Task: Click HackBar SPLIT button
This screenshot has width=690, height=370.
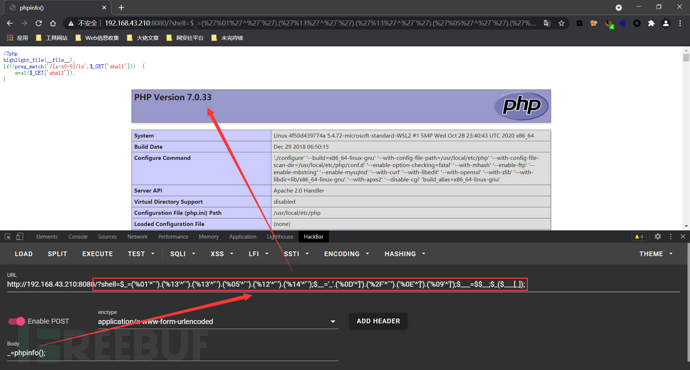Action: click(57, 254)
